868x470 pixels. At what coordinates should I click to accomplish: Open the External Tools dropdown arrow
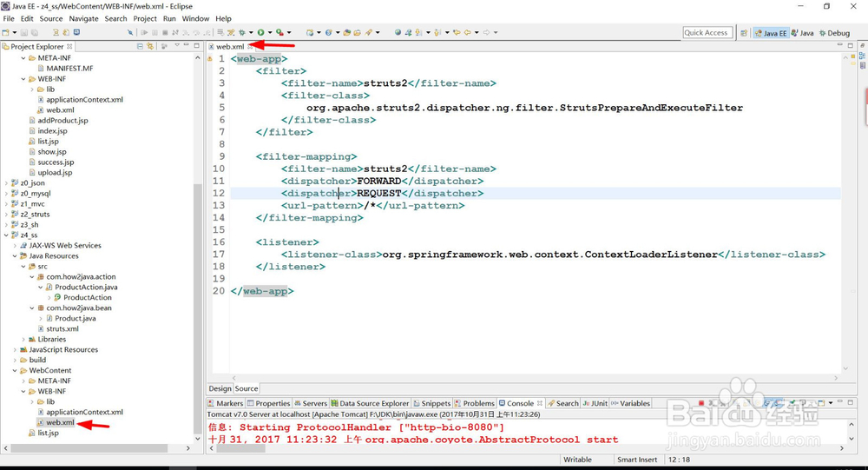(289, 32)
